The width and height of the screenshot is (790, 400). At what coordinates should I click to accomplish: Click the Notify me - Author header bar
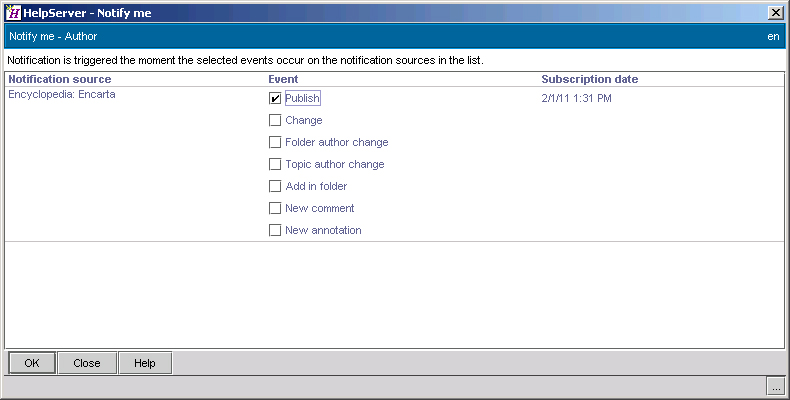coord(394,36)
